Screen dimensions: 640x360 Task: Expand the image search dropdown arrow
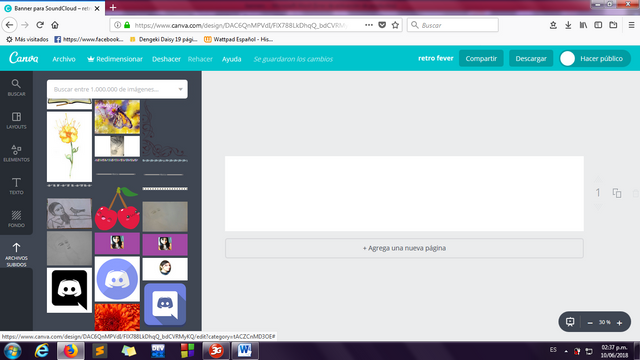point(180,89)
